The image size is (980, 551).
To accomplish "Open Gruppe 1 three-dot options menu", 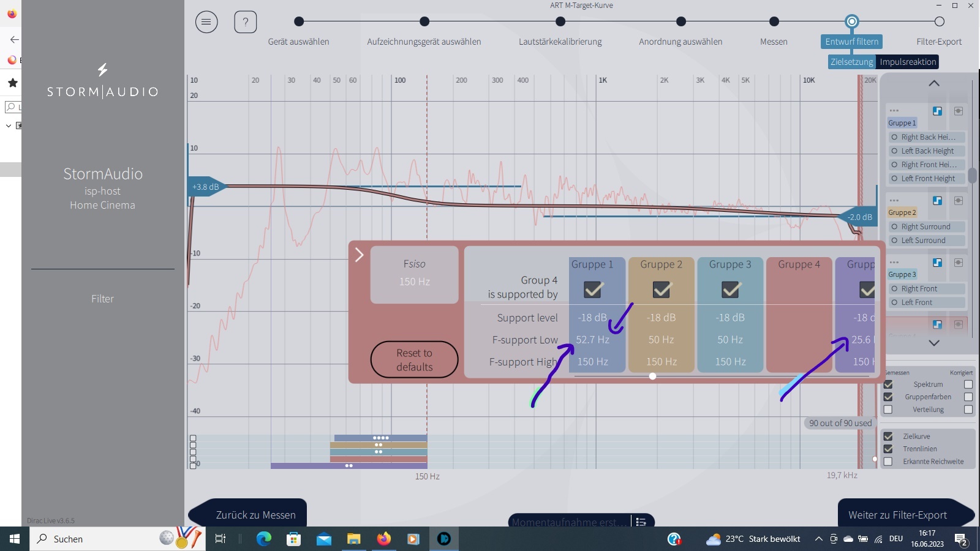I will [x=894, y=111].
